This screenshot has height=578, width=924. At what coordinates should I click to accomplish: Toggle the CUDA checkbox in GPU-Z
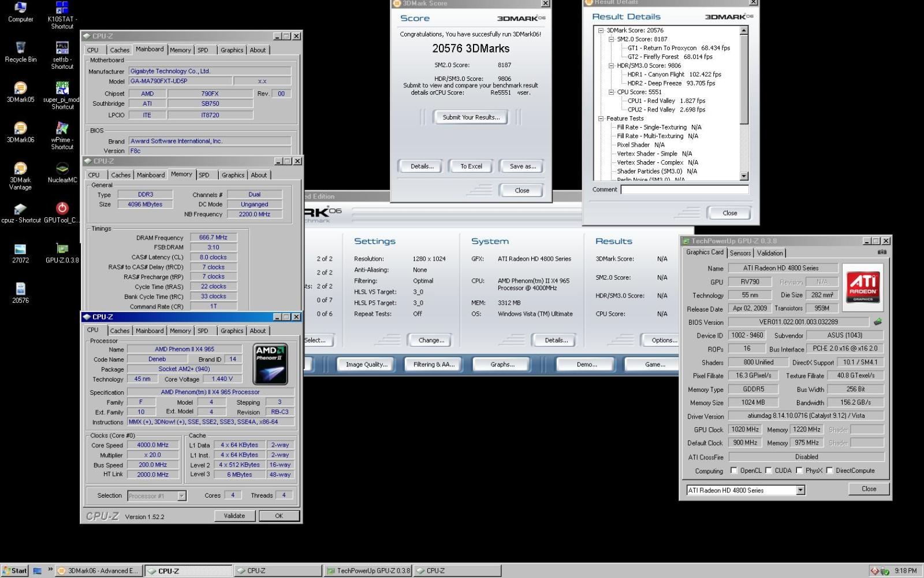769,470
